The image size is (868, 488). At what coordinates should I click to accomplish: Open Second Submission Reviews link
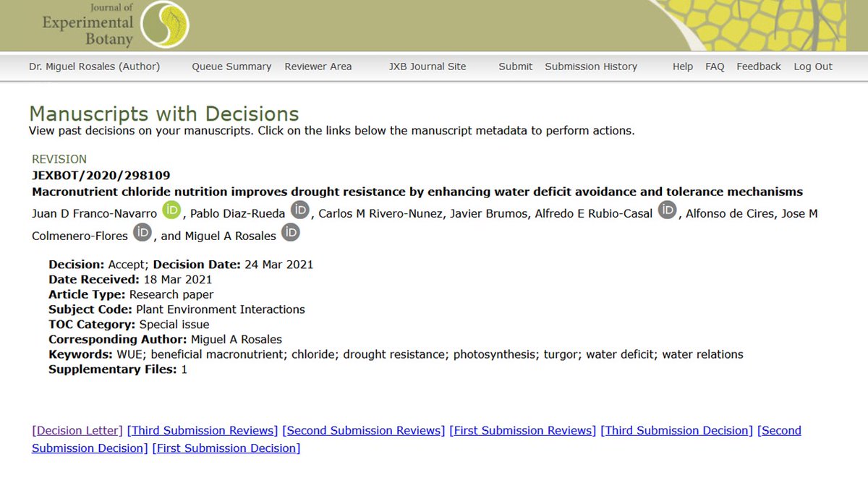coord(364,430)
